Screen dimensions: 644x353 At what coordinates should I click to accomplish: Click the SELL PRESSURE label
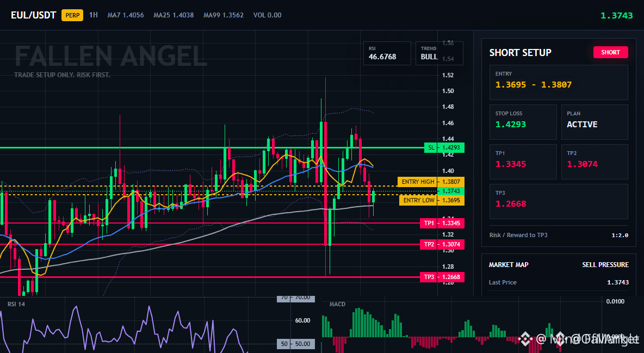pos(605,265)
